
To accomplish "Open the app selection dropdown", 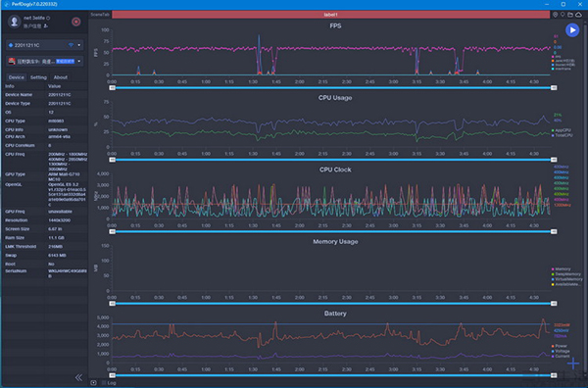I will [45, 61].
